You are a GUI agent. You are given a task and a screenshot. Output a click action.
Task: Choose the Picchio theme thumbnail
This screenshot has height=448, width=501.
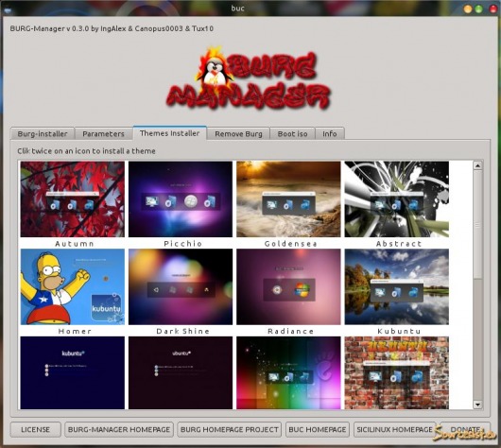click(181, 199)
